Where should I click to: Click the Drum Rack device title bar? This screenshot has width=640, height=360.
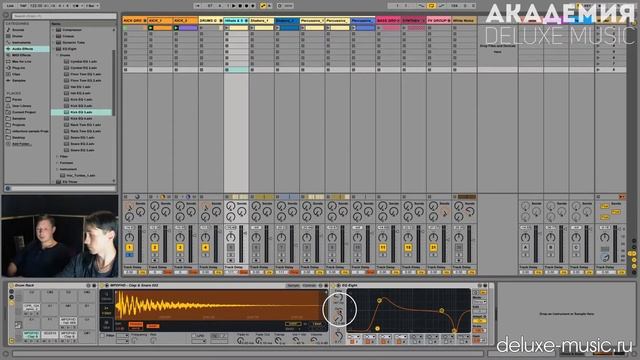[x=51, y=286]
